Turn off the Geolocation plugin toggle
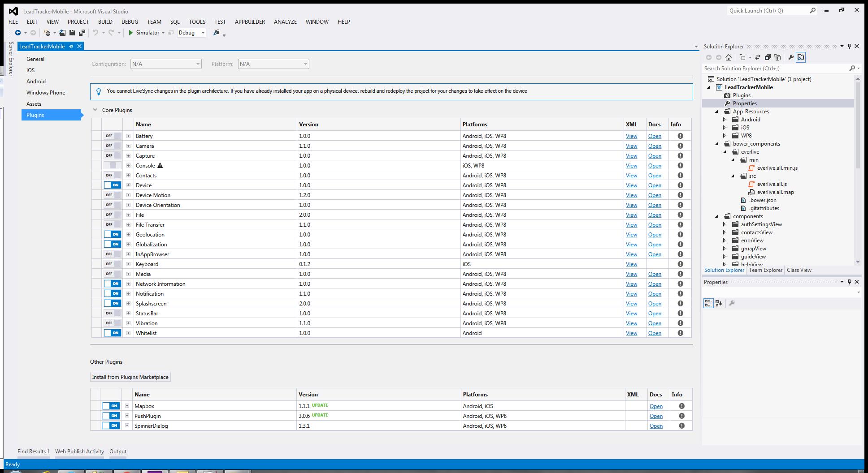Viewport: 868px width, 473px height. (x=112, y=234)
